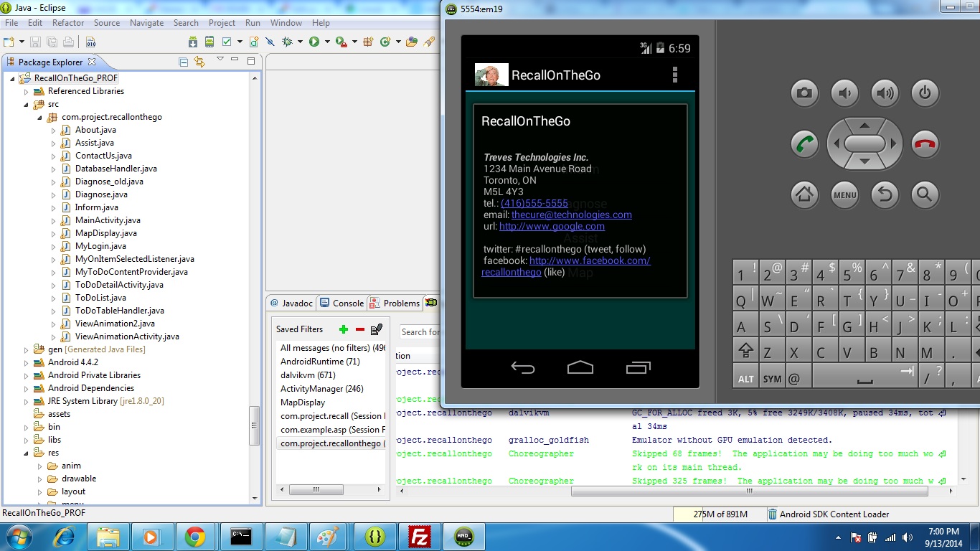Click the emulator hardware Home button
The height and width of the screenshot is (551, 980).
pos(804,194)
